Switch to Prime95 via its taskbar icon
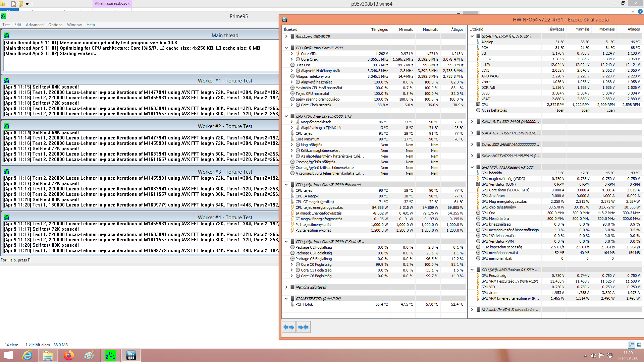Screen dimensions: 644x362 point(110,355)
